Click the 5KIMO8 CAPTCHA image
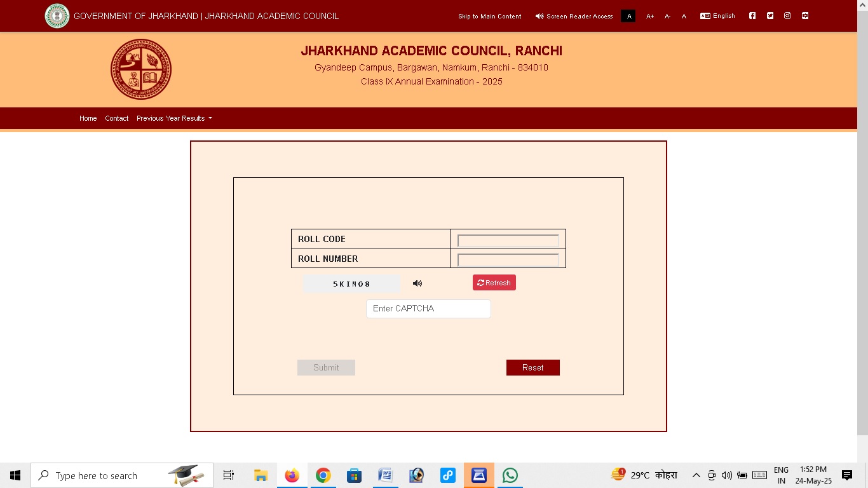The width and height of the screenshot is (868, 488). click(x=352, y=284)
